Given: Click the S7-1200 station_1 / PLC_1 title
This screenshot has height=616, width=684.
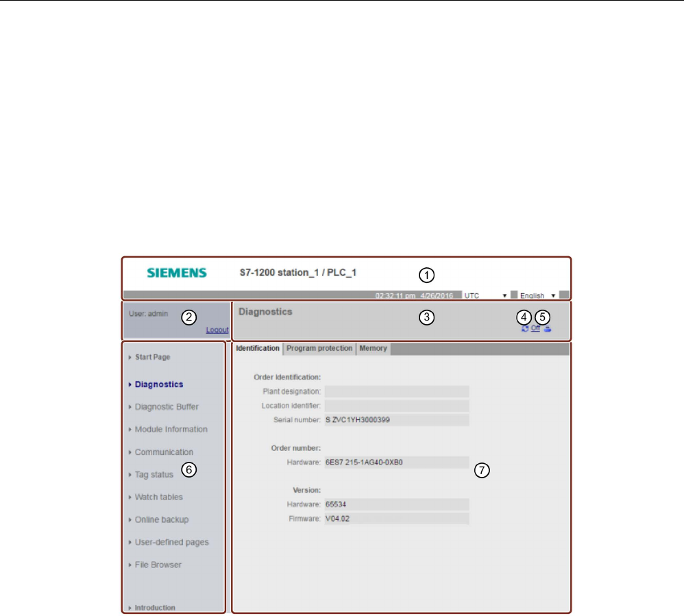Looking at the screenshot, I should [298, 273].
